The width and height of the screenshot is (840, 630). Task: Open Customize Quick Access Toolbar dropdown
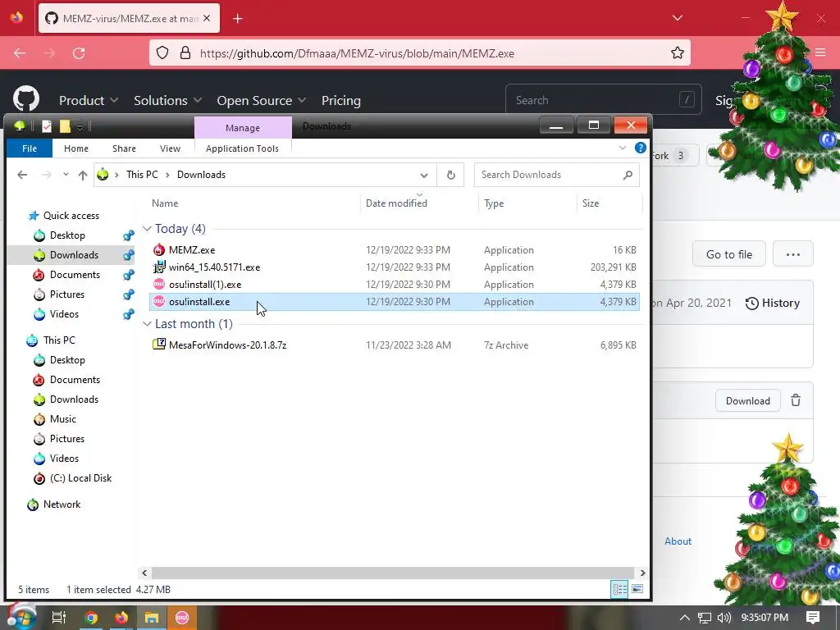tap(80, 127)
